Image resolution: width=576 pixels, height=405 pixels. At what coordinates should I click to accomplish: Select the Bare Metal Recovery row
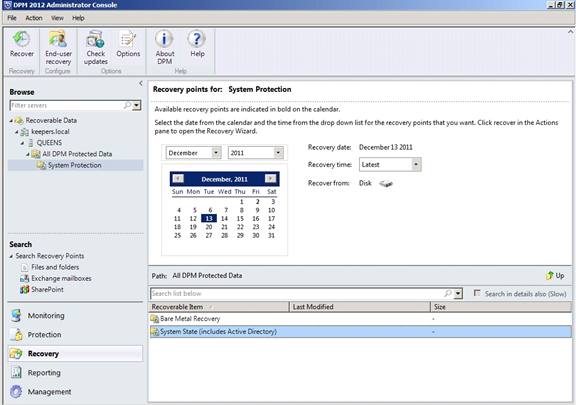click(x=360, y=319)
